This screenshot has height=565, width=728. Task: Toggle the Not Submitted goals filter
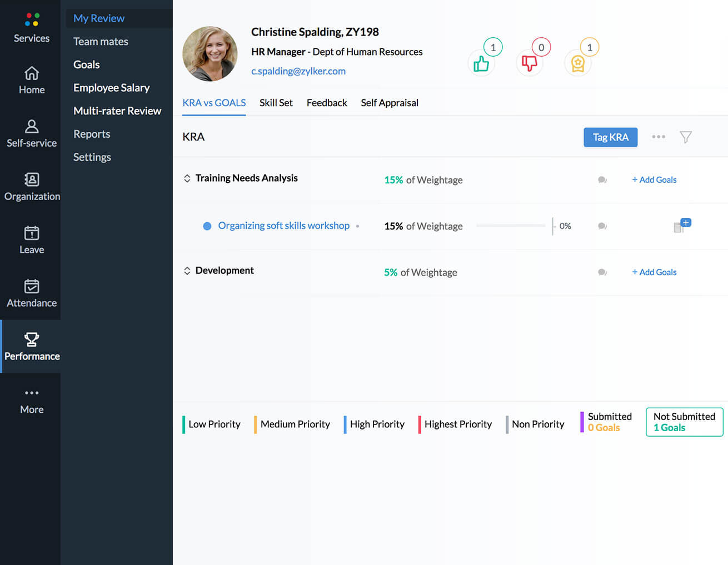tap(684, 422)
